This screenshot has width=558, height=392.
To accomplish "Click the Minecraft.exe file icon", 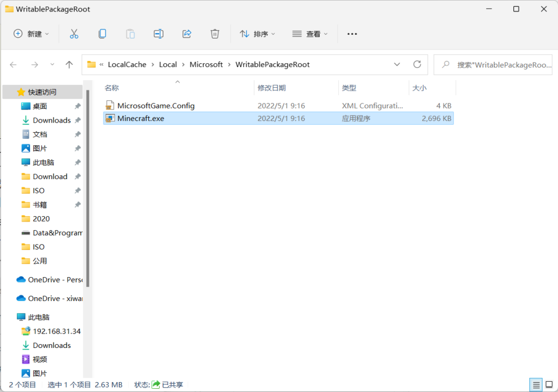I will tap(110, 119).
